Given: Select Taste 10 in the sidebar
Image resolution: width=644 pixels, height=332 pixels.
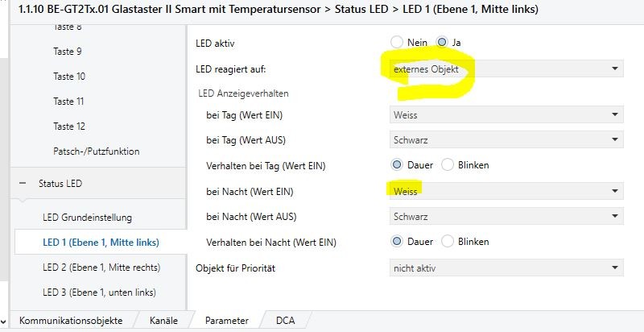Looking at the screenshot, I should 69,77.
